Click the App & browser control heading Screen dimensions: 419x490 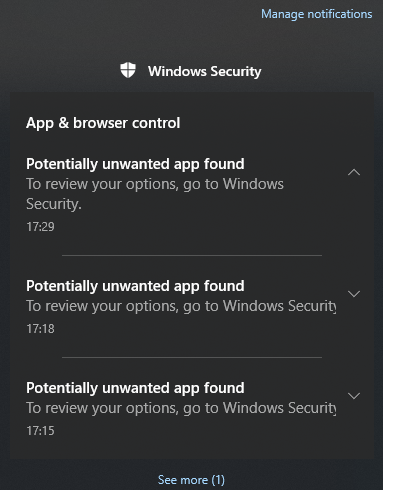[103, 123]
